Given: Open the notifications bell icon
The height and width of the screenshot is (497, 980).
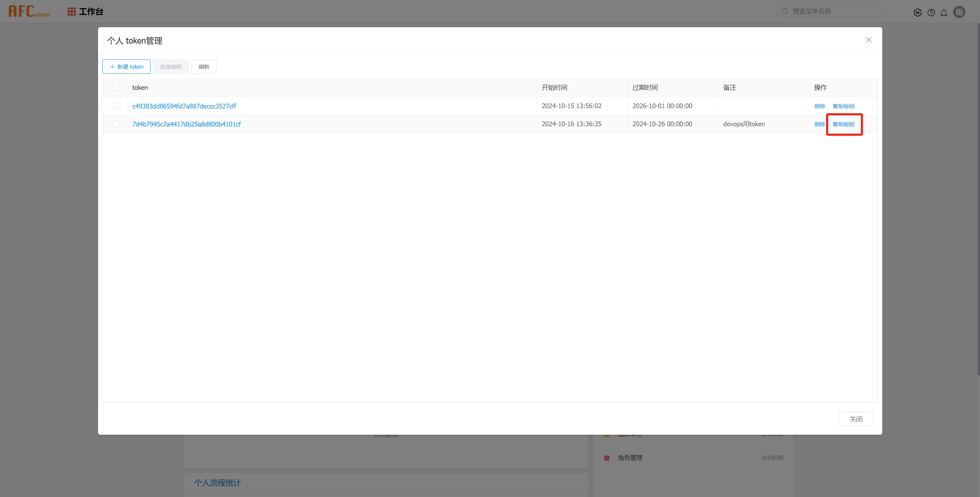Looking at the screenshot, I should [944, 13].
